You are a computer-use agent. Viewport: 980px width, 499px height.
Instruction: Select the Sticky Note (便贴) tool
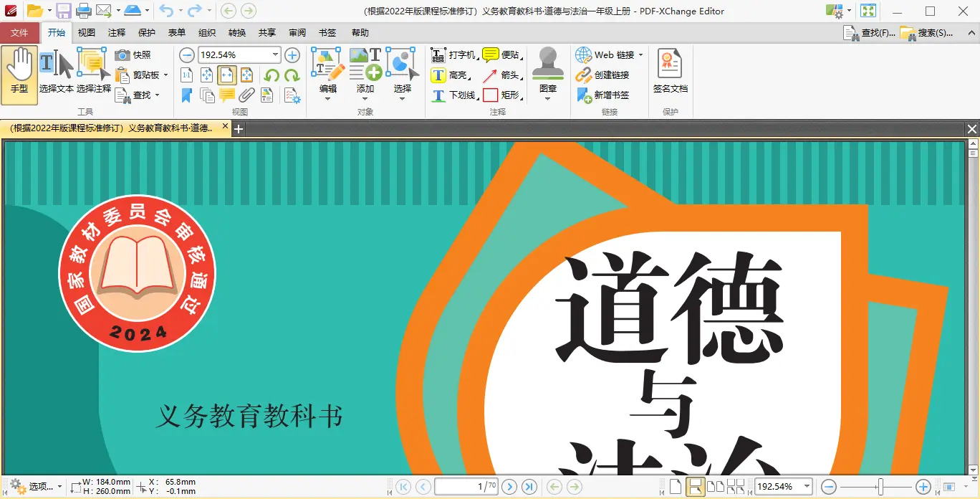coord(501,55)
